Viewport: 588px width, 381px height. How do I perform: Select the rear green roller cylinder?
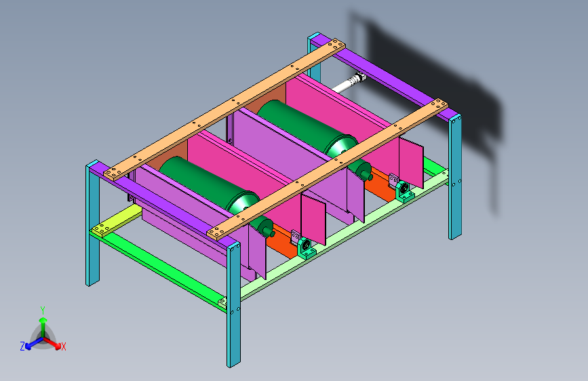point(307,127)
